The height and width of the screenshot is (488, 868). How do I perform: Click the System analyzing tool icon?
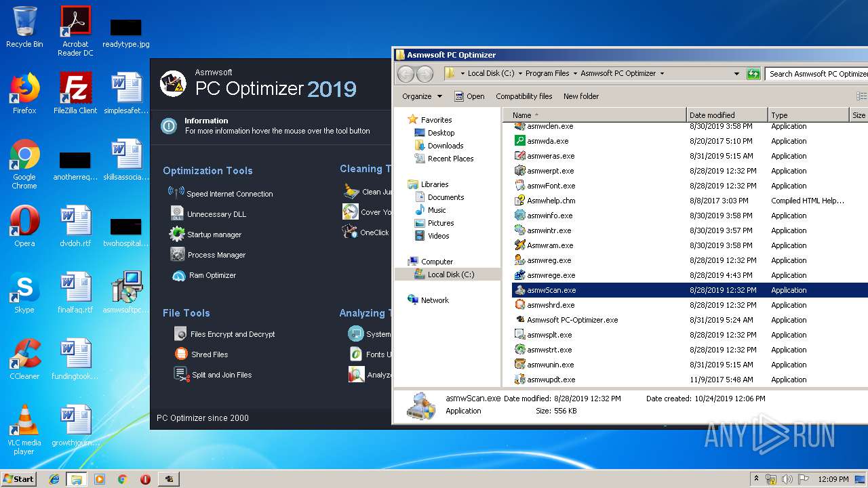(356, 333)
